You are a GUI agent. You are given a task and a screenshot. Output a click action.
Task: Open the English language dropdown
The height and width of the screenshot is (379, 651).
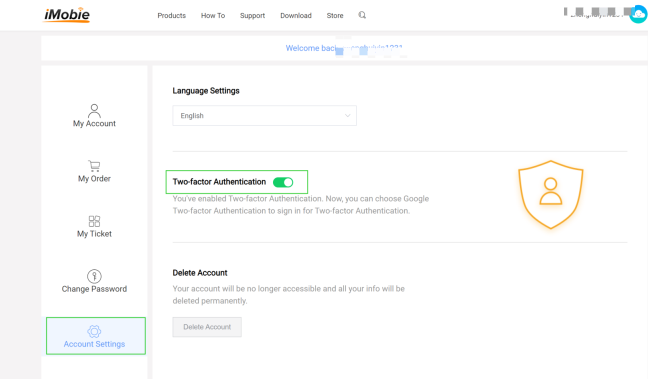coord(264,115)
